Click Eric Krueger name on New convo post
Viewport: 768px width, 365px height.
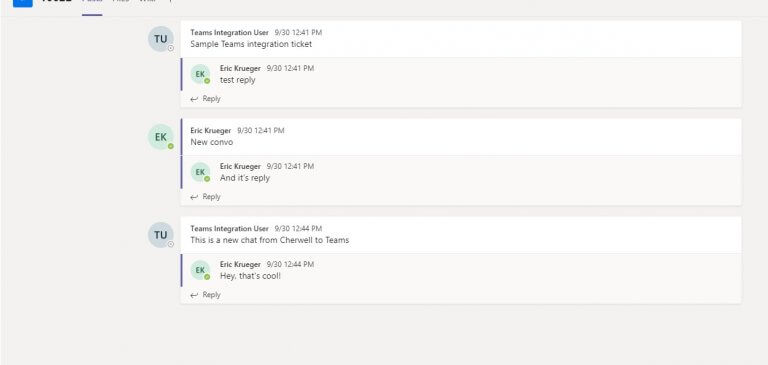pos(211,130)
